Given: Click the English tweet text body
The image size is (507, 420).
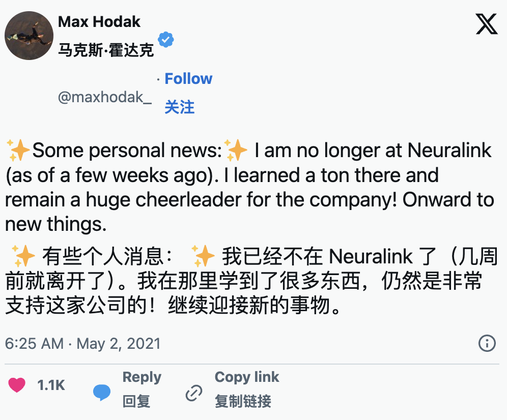Looking at the screenshot, I should pyautogui.click(x=248, y=187).
